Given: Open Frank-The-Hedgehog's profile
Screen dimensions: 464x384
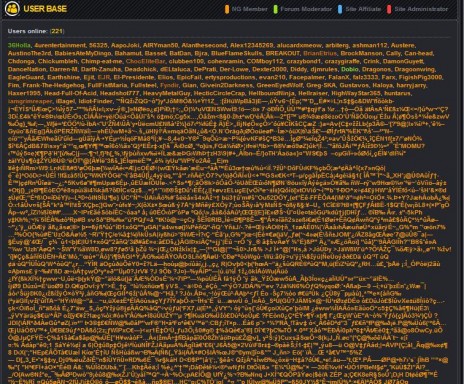Looking at the screenshot, I should click(x=53, y=85).
